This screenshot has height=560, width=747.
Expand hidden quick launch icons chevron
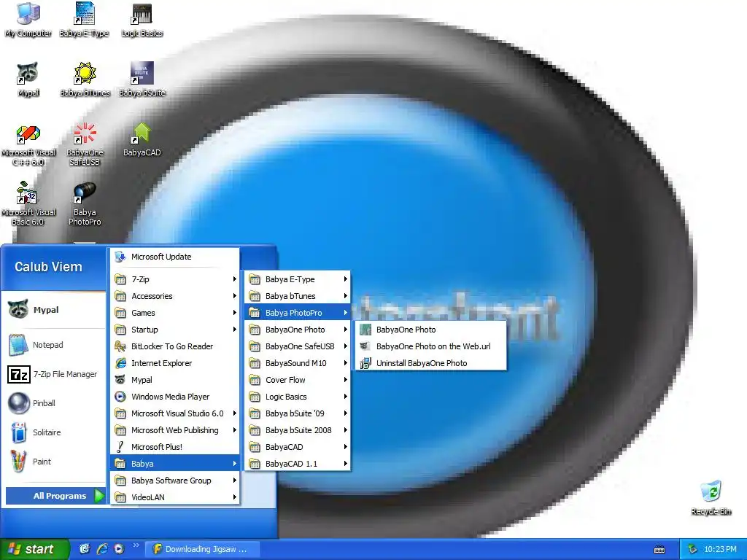tap(136, 545)
